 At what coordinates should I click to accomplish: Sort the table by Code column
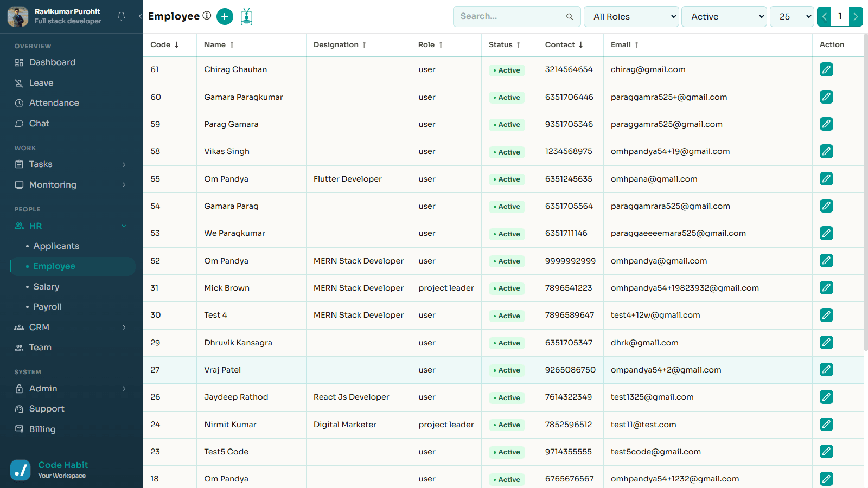[165, 44]
